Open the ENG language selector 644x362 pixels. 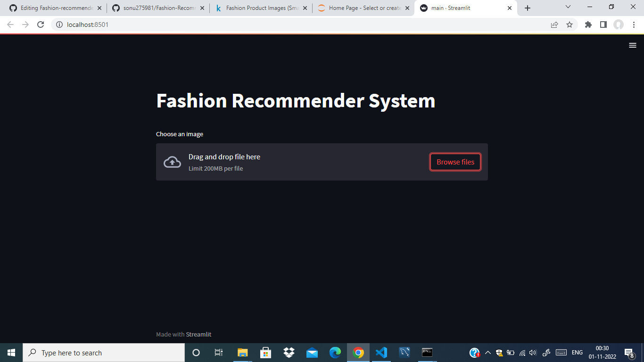[577, 352]
